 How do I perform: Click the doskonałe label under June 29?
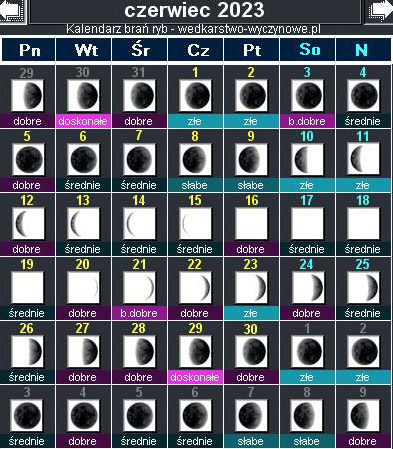click(x=195, y=377)
